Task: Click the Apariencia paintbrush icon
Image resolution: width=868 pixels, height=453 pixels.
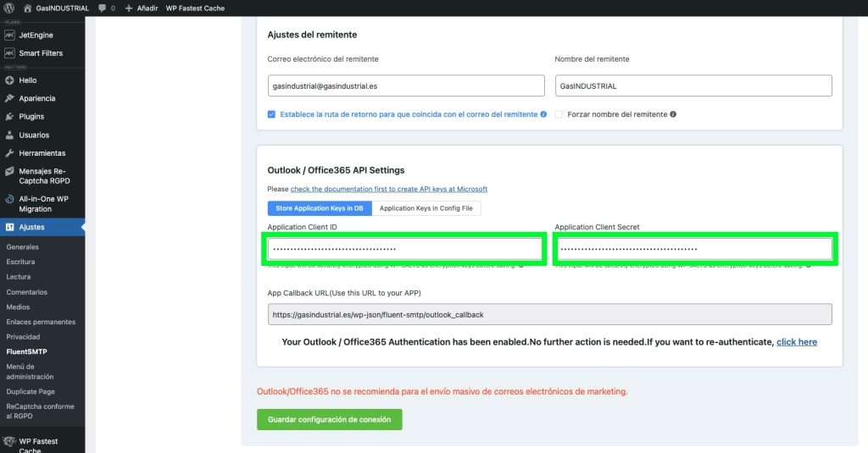Action: [x=10, y=98]
